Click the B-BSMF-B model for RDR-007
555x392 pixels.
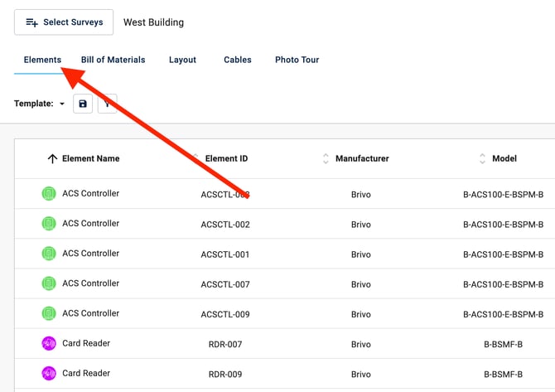[503, 344]
